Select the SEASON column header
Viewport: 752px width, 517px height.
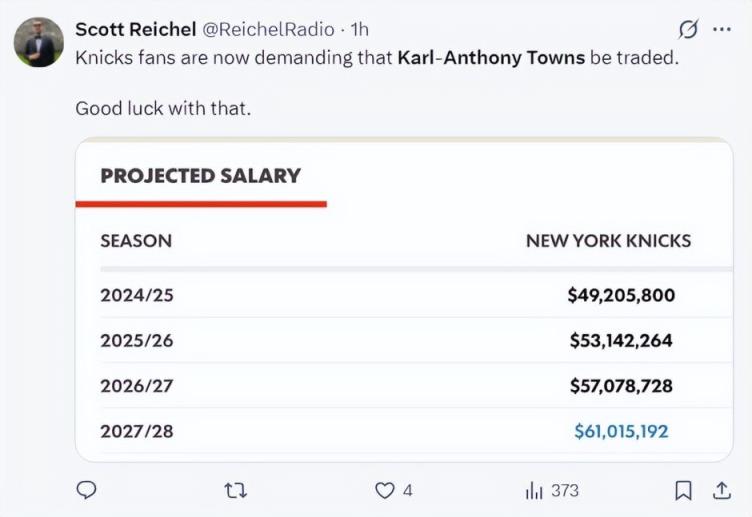tap(136, 241)
